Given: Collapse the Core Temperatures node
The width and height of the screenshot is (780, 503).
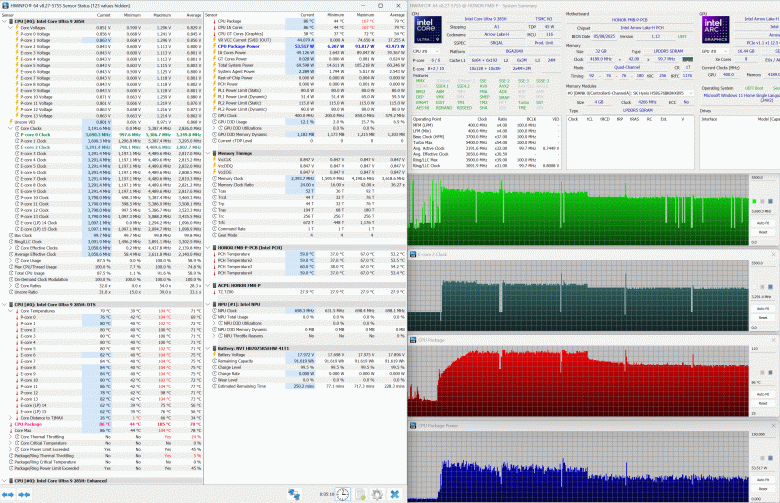Looking at the screenshot, I should point(10,311).
